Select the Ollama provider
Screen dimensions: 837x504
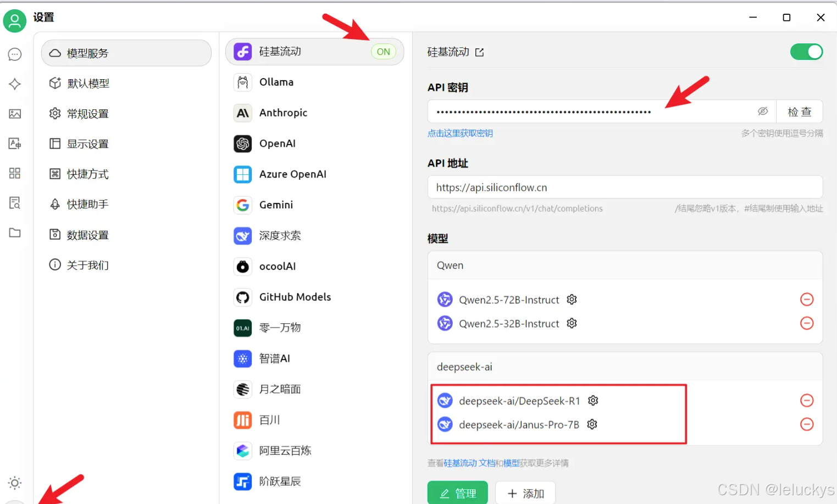(314, 82)
